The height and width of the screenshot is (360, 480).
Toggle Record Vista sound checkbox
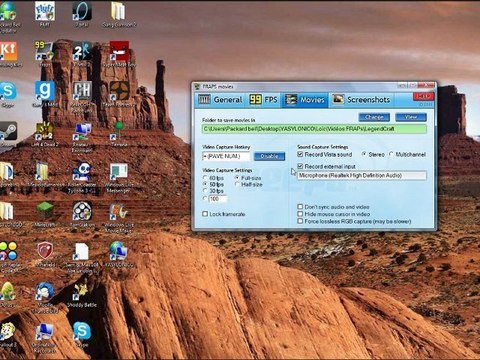coord(300,154)
